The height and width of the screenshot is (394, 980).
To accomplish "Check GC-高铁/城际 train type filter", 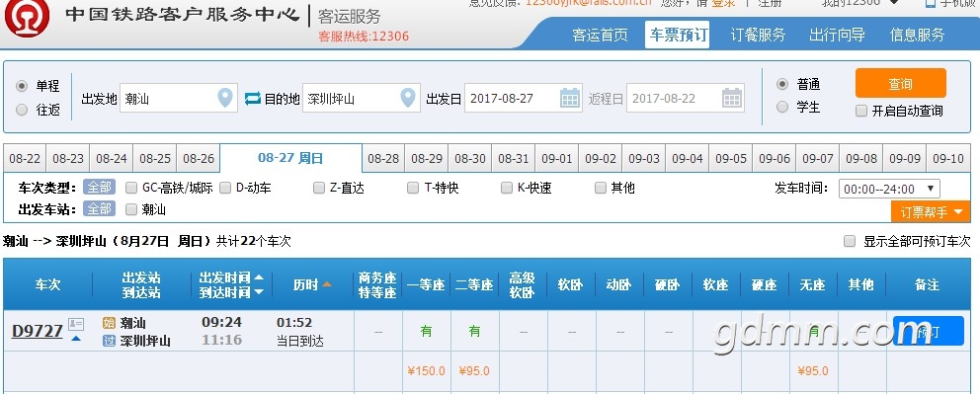I will 131,188.
